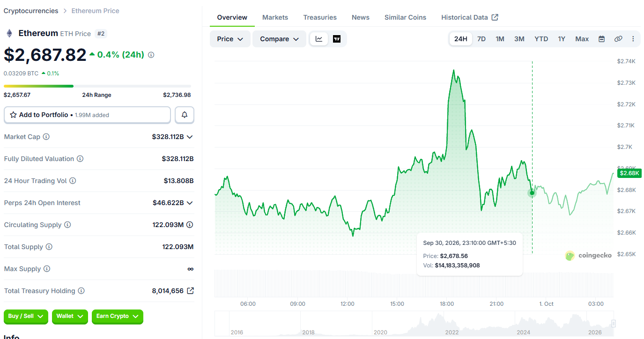
Task: Expand the Market Cap $328.112B chevron
Action: click(x=190, y=137)
